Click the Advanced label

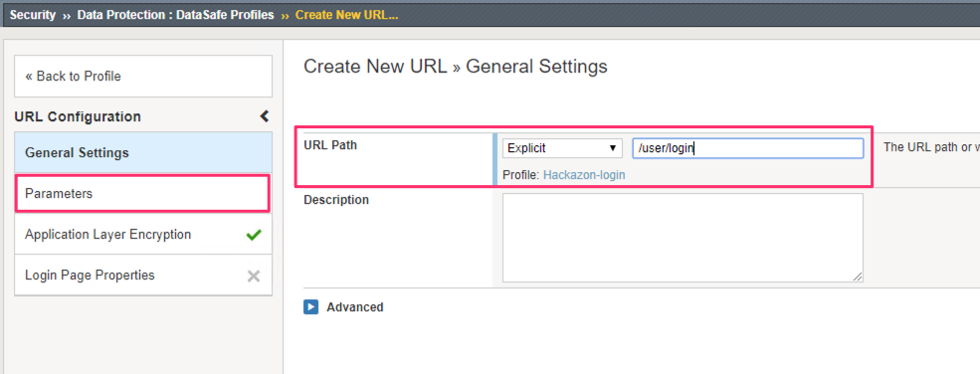tap(354, 307)
